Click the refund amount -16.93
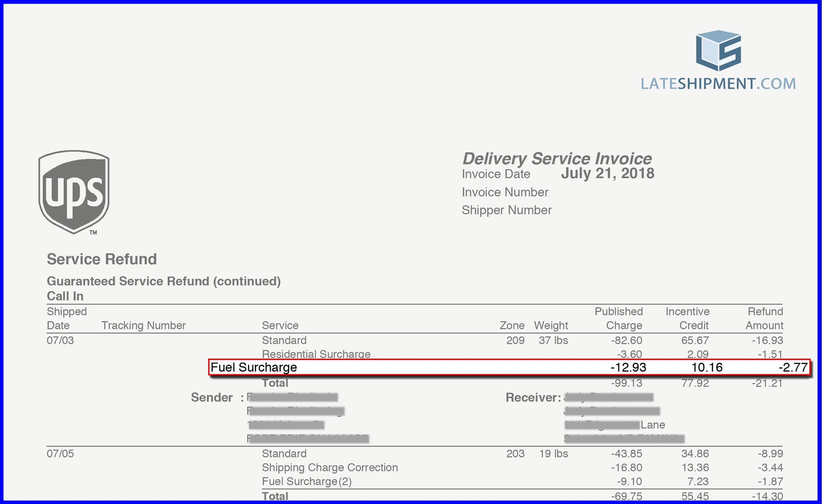This screenshot has width=822, height=504. (x=767, y=340)
